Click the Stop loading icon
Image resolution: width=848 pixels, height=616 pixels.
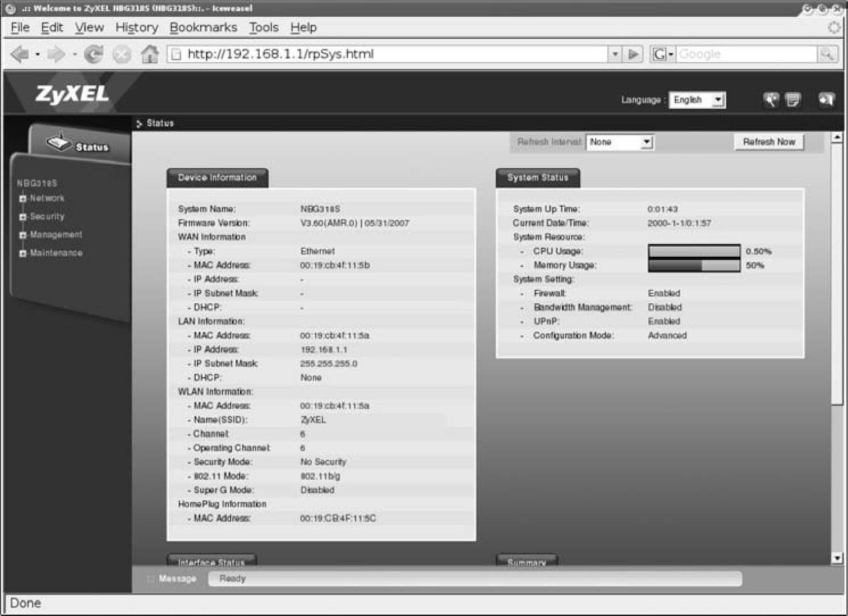[x=122, y=54]
